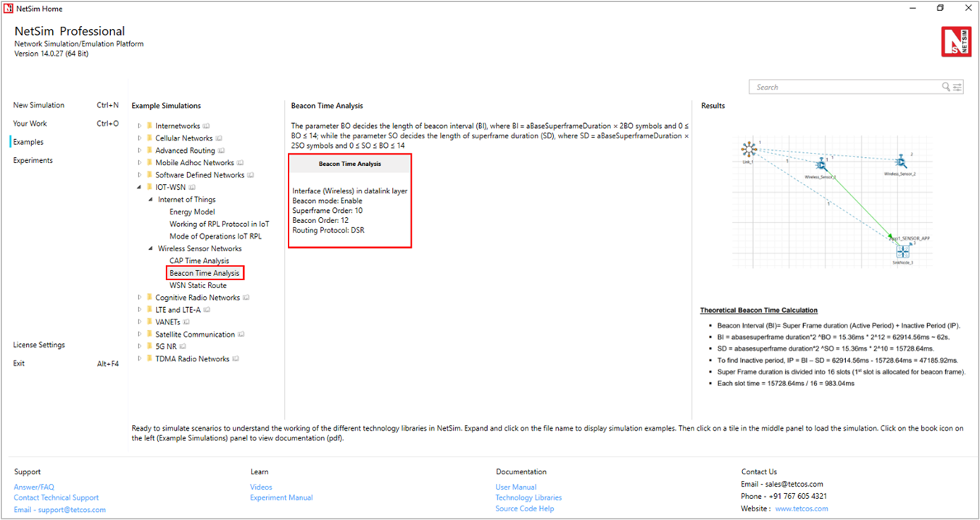Open the User Manual link
This screenshot has width=980, height=520.
(x=515, y=487)
